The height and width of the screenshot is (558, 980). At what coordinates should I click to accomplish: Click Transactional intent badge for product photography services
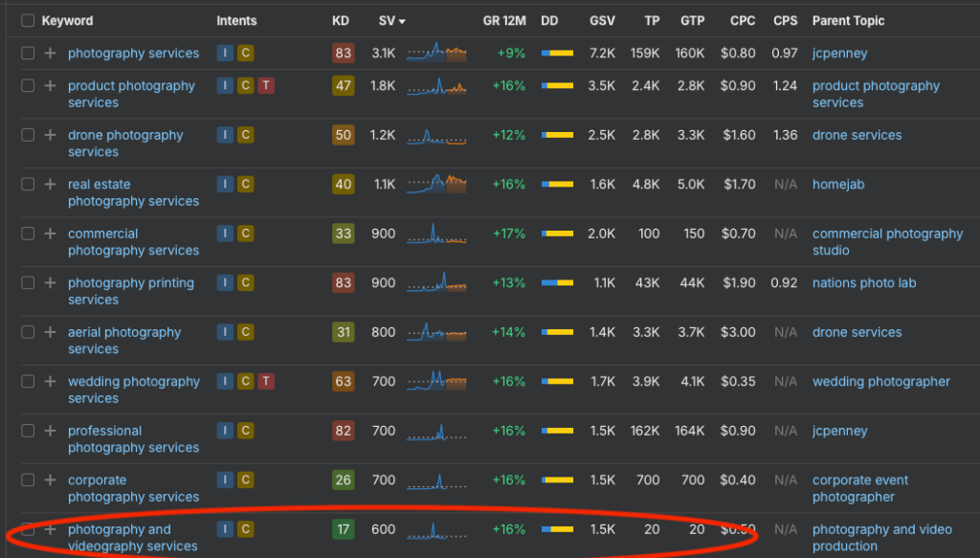pyautogui.click(x=266, y=86)
